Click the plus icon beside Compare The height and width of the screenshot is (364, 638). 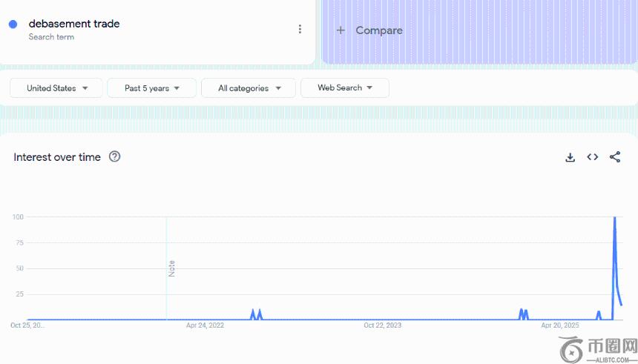click(341, 30)
